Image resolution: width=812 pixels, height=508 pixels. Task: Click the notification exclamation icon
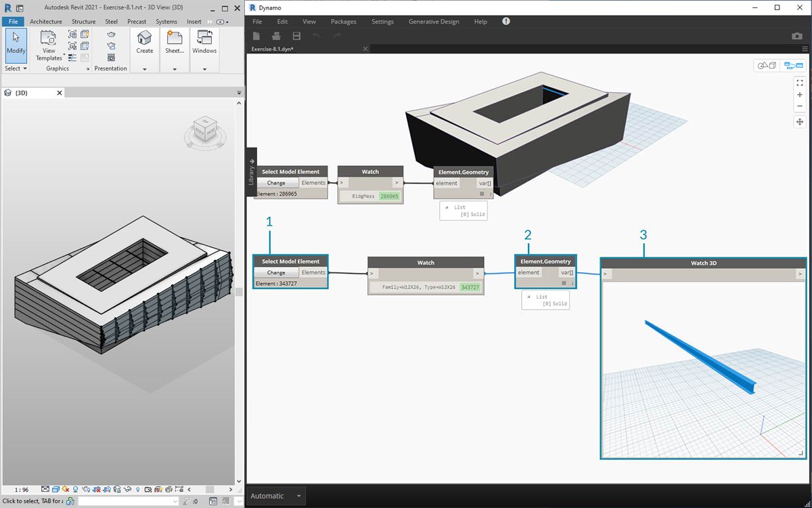click(x=506, y=22)
